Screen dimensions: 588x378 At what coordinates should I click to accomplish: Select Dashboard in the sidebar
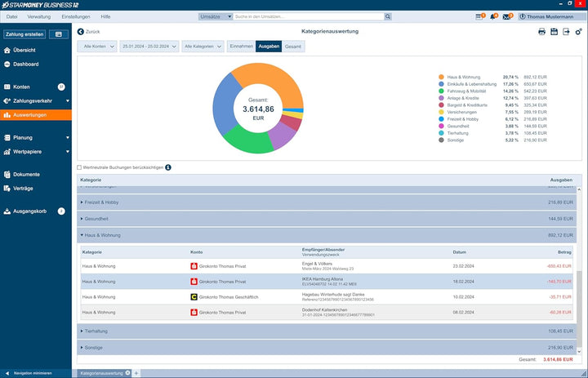25,64
